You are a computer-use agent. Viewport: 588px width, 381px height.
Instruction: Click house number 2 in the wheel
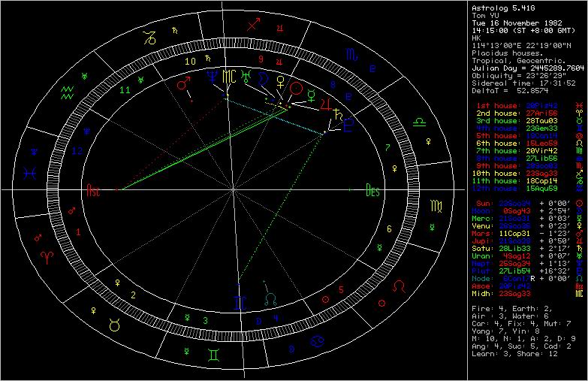click(x=133, y=295)
